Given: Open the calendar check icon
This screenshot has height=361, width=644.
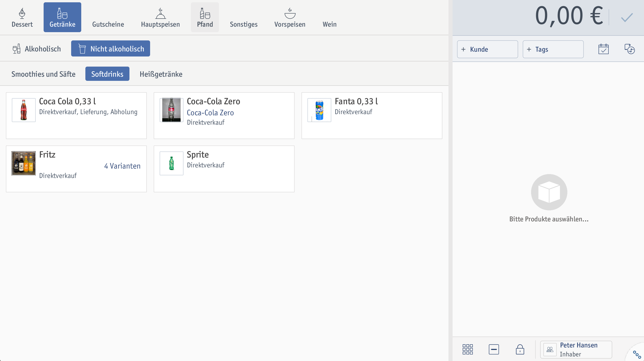Looking at the screenshot, I should 604,49.
